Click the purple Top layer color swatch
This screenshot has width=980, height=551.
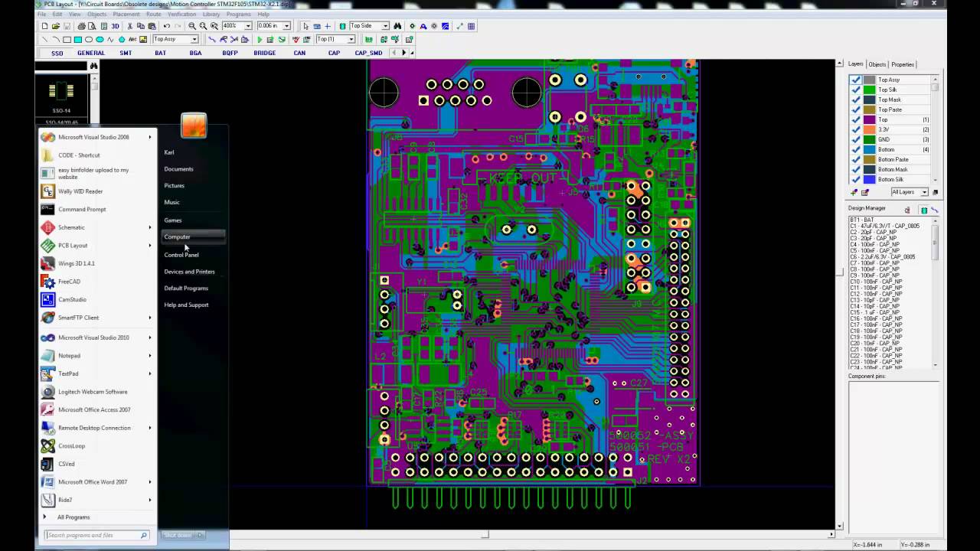870,119
